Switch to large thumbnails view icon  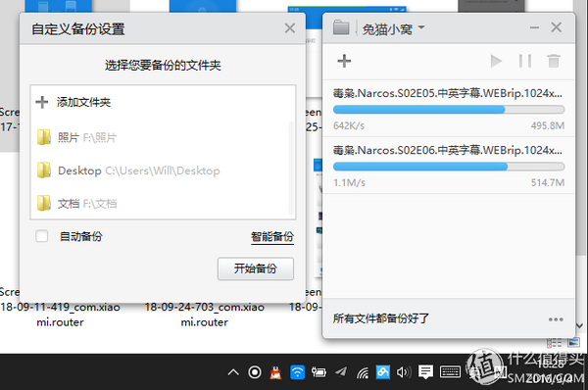pos(573,342)
